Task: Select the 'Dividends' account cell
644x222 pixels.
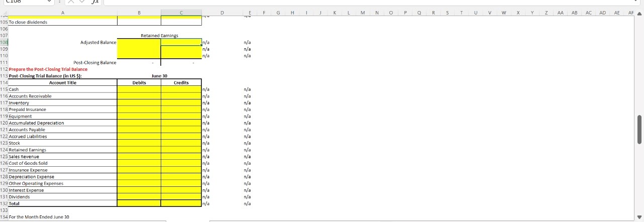Action: (x=63, y=197)
